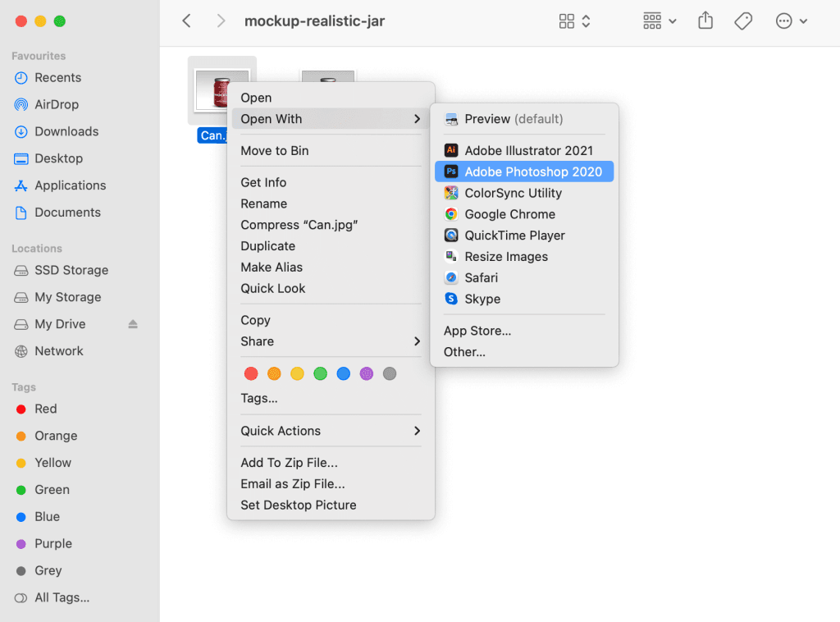The height and width of the screenshot is (622, 840).
Task: Choose Open in the context menu
Action: tap(331, 98)
